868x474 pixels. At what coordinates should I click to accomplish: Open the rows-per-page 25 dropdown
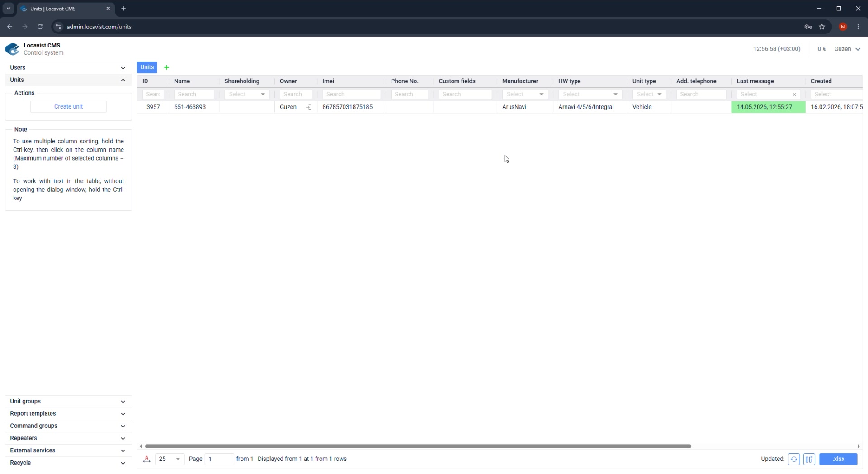click(170, 459)
